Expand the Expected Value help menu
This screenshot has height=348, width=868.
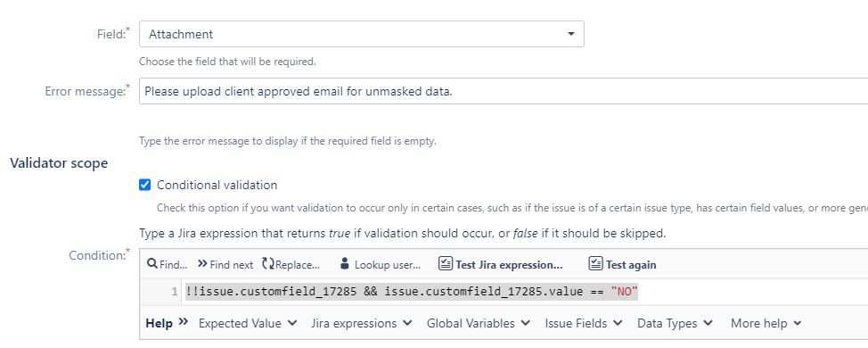click(x=248, y=323)
